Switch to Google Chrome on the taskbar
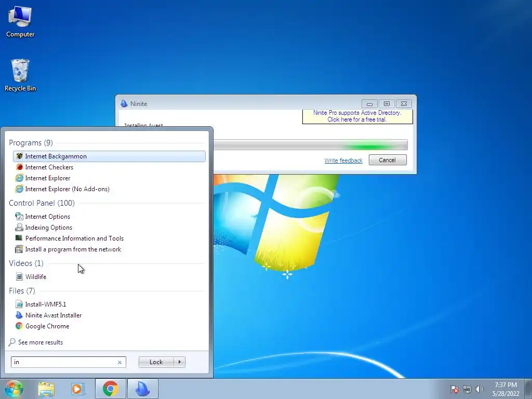The image size is (532, 399). pyautogui.click(x=110, y=389)
